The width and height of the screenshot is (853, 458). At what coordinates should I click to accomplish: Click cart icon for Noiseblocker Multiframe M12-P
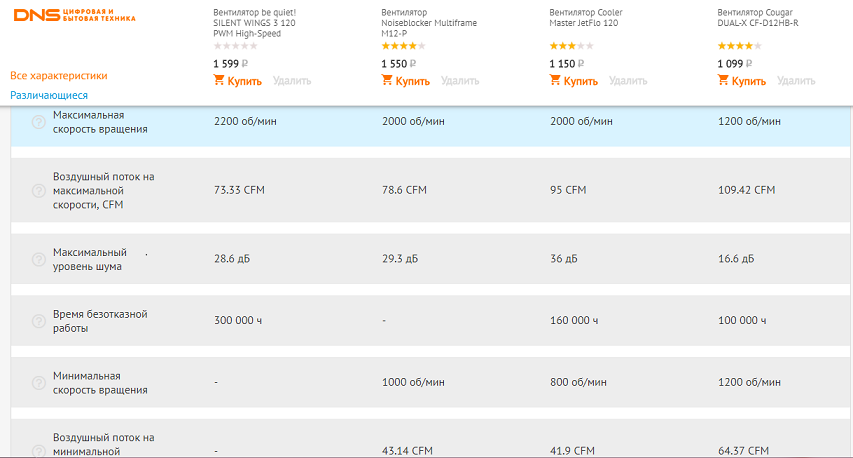(x=387, y=81)
